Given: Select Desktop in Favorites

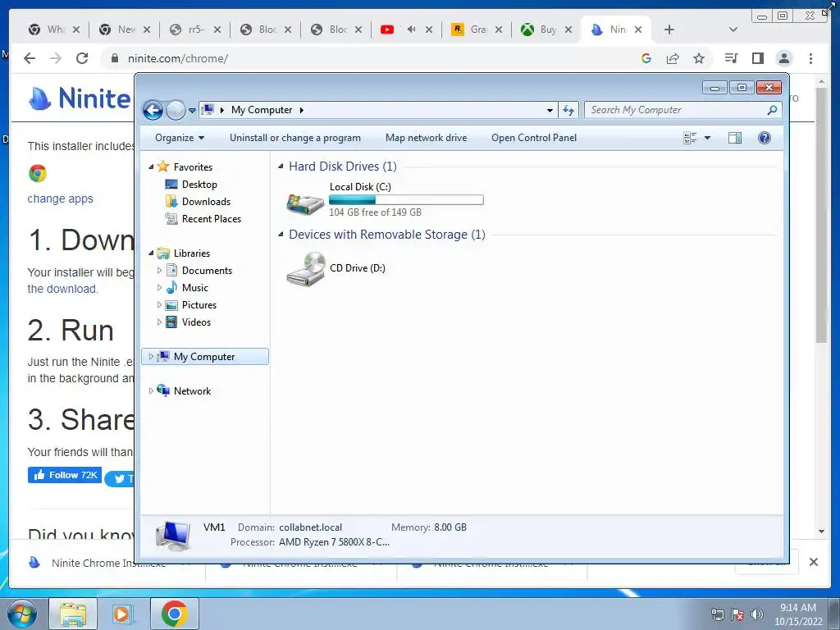Looking at the screenshot, I should coord(199,185).
